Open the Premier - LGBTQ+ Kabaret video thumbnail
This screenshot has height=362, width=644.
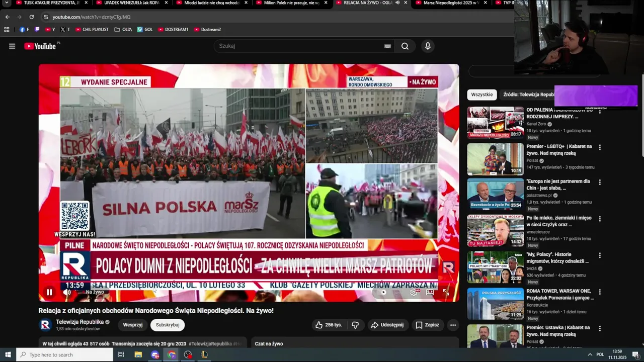click(x=496, y=159)
